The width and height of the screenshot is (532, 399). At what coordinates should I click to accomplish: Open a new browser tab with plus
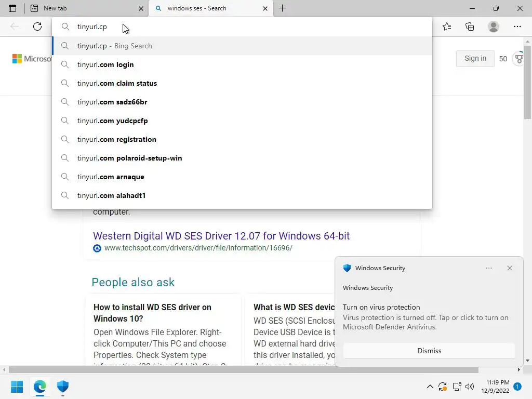282,8
